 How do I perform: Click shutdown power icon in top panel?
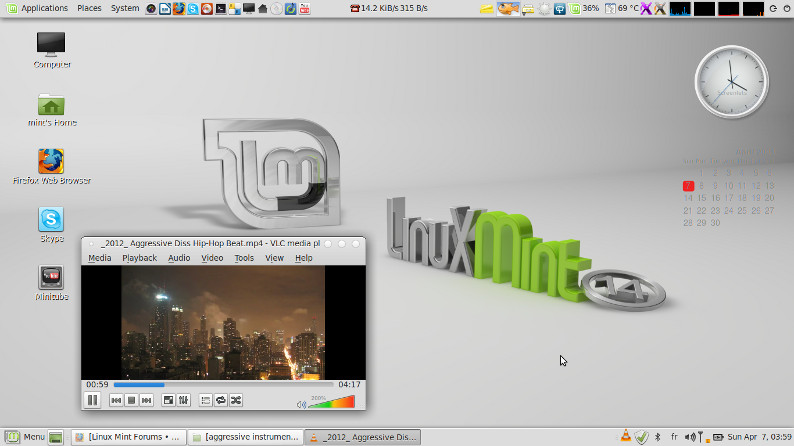(x=787, y=9)
